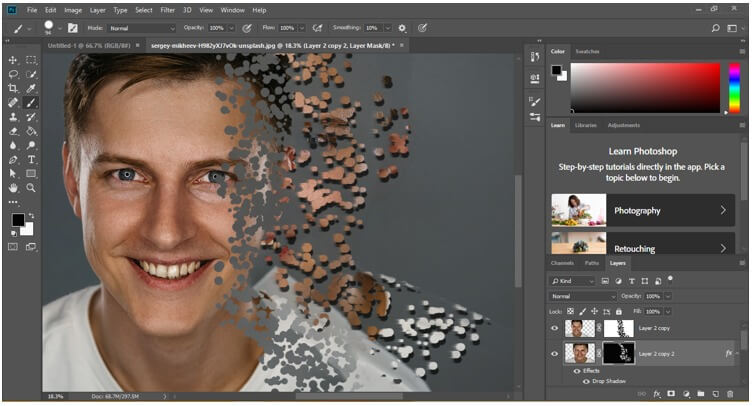Change the screen mode
This screenshot has width=752, height=406.
coord(31,247)
